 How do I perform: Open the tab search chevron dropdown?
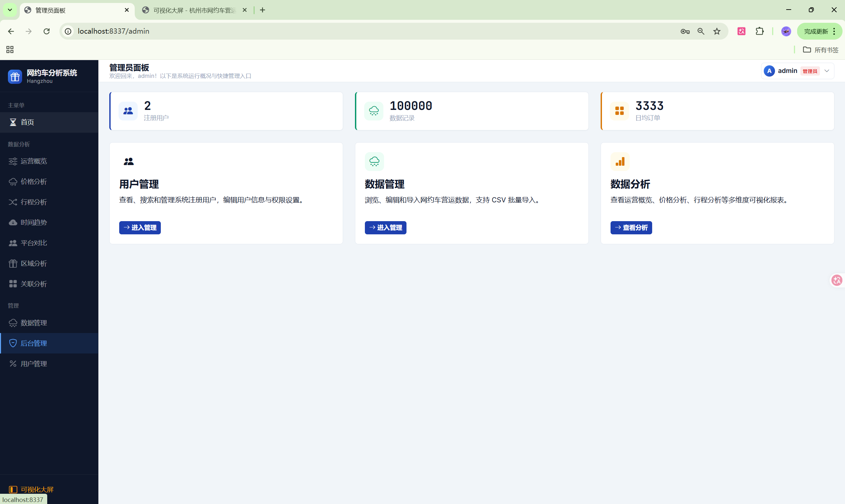(10, 10)
